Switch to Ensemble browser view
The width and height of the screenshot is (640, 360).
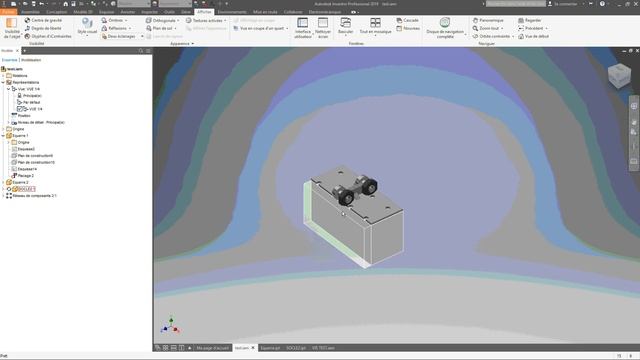tap(9, 60)
